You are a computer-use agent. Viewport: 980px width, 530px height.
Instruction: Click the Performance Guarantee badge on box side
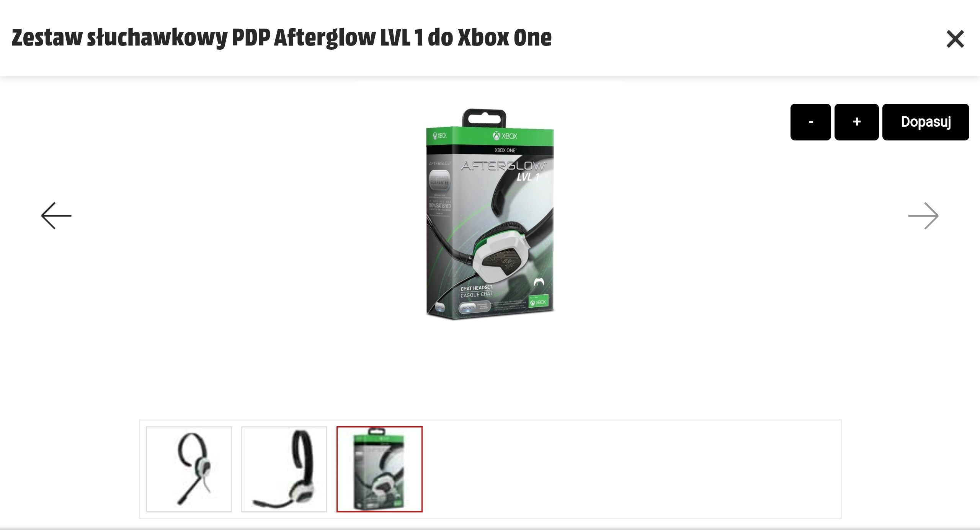pos(439,180)
